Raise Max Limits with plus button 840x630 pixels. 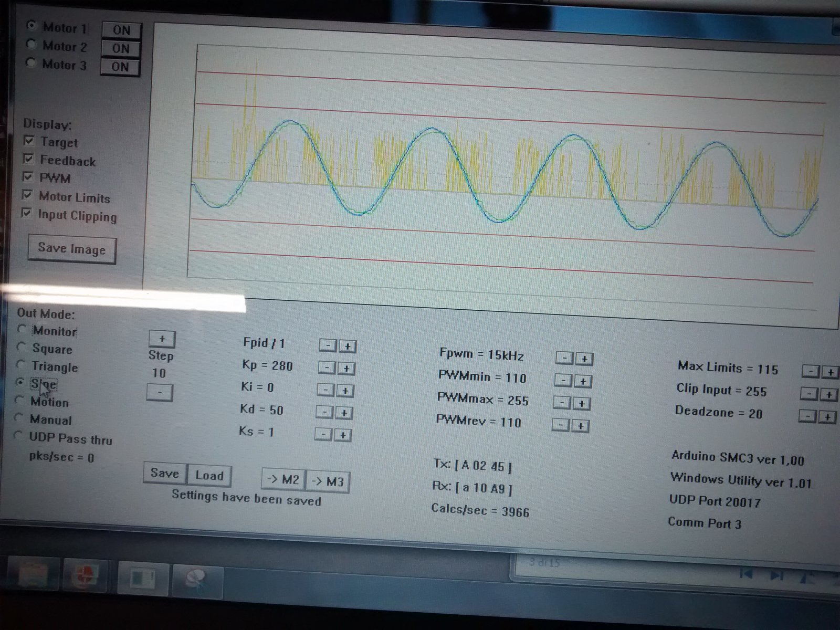830,372
